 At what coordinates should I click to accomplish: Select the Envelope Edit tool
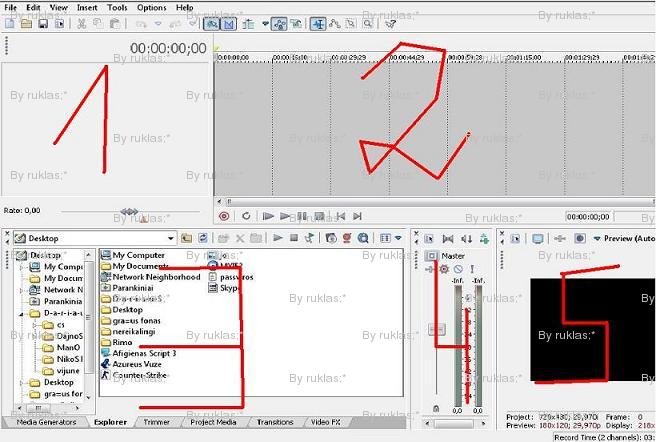point(335,24)
